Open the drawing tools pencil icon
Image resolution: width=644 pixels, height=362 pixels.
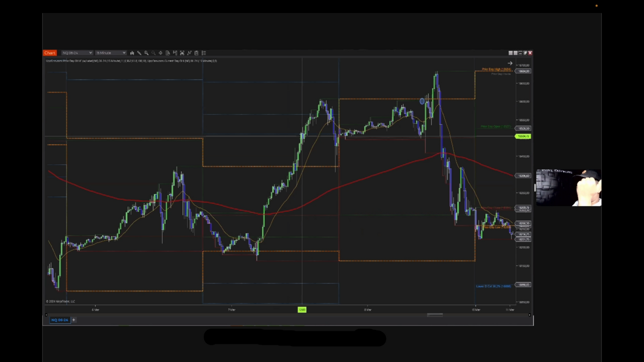coord(139,53)
